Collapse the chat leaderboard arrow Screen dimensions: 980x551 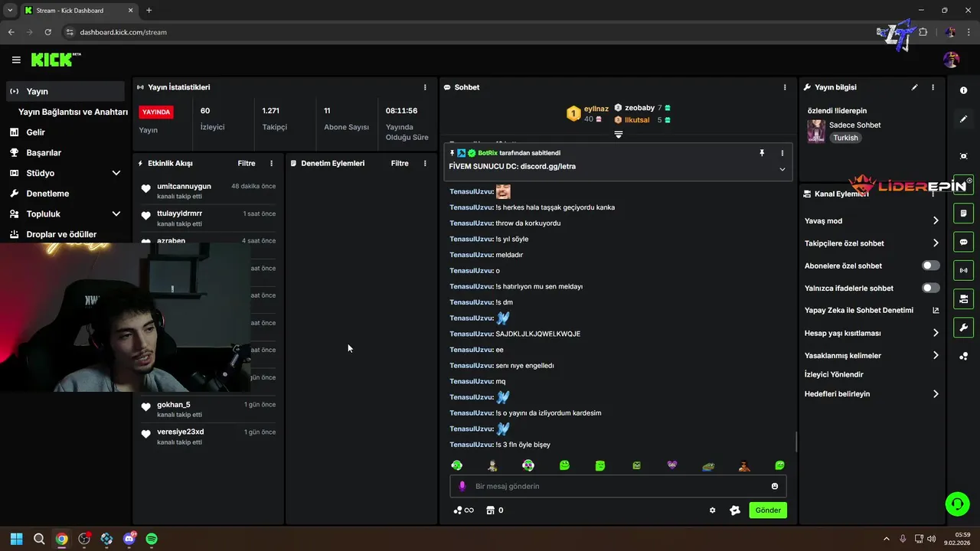pyautogui.click(x=619, y=134)
